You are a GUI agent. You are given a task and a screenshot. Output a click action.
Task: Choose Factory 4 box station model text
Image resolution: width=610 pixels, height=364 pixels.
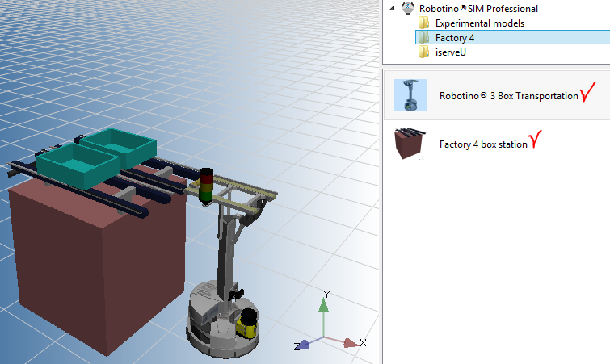(x=483, y=144)
